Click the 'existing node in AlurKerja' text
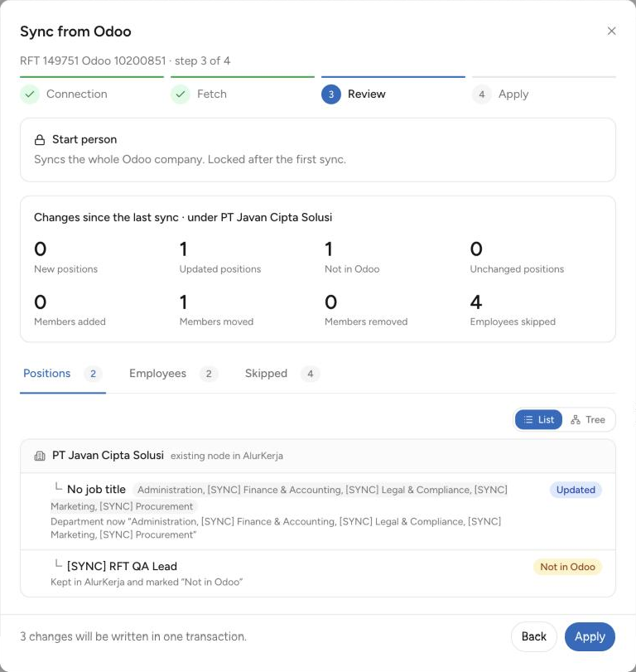The image size is (636, 672). click(227, 456)
